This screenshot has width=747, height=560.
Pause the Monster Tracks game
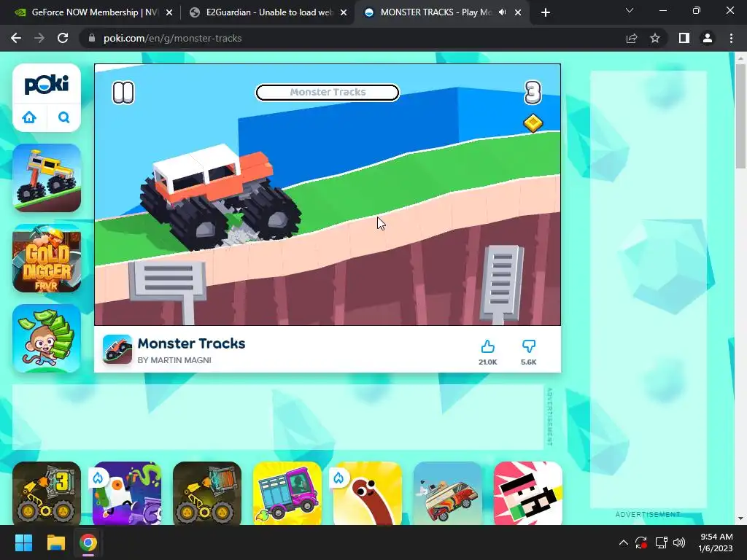123,93
